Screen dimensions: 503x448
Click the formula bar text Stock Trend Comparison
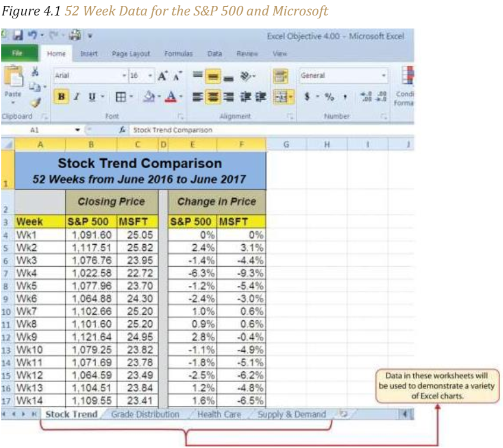173,130
